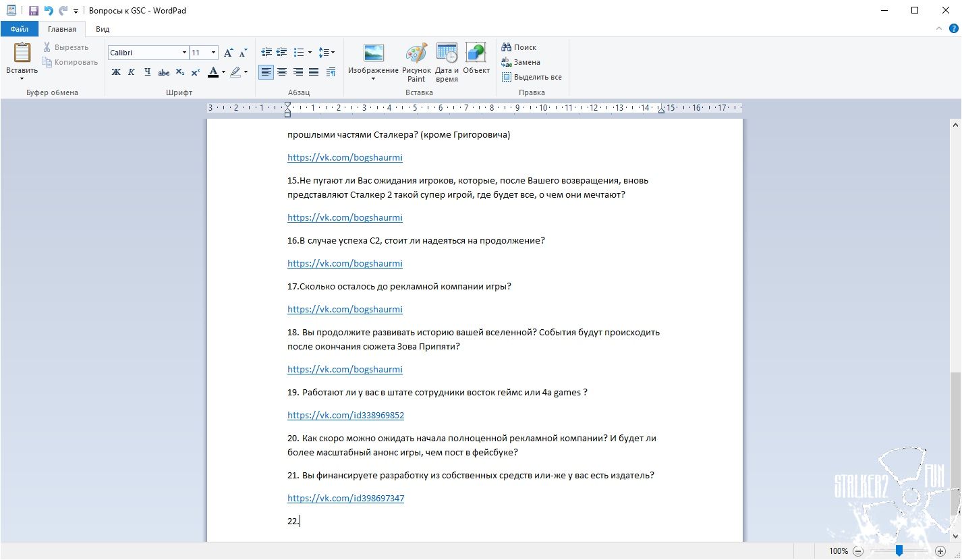Screen dimensions: 962x560
Task: Open the font size dropdown showing 11
Action: (x=214, y=53)
